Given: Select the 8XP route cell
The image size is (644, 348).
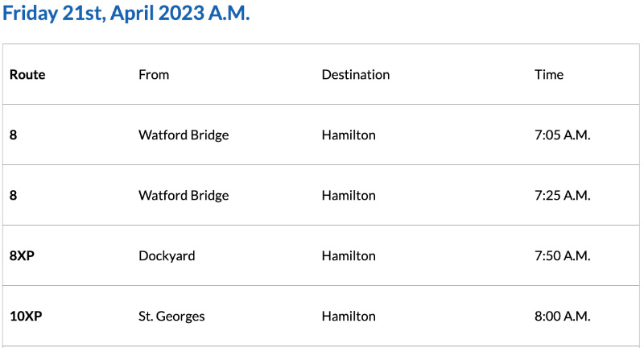Looking at the screenshot, I should (x=23, y=256).
